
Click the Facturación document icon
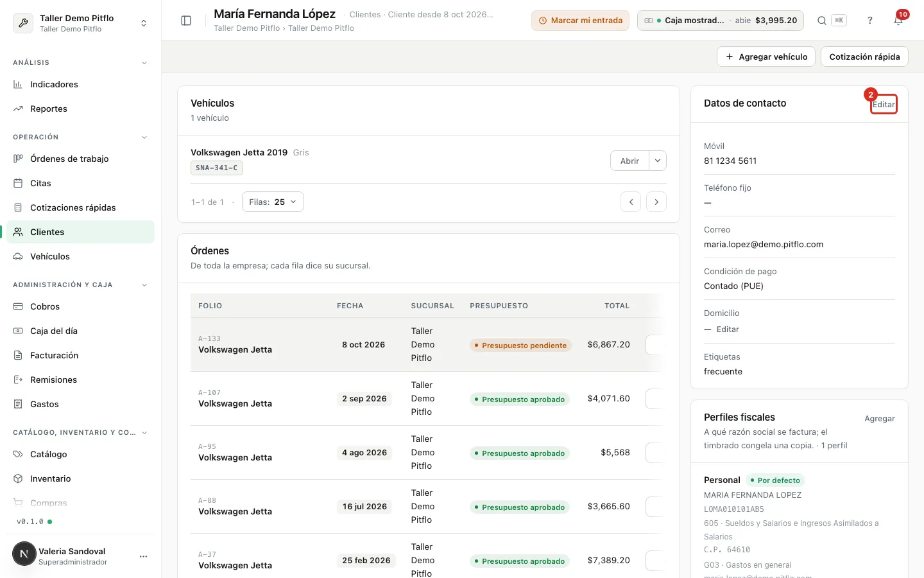coord(18,355)
